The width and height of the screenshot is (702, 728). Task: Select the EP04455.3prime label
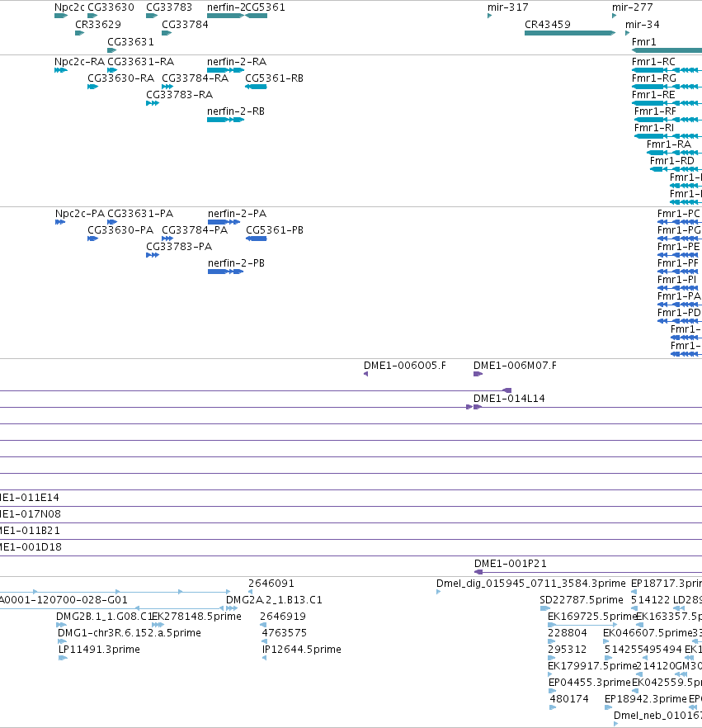(590, 683)
